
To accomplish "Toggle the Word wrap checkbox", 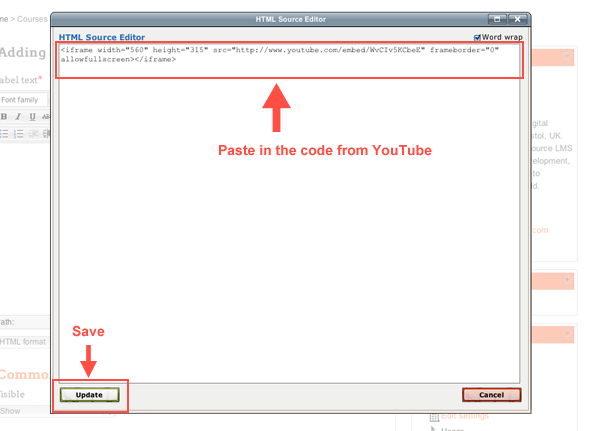I will pyautogui.click(x=477, y=37).
